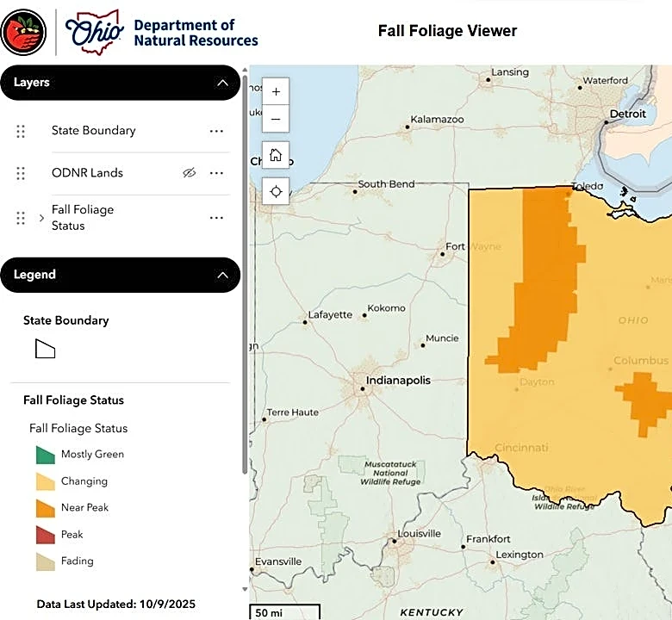Open options for State Boundary layer
Viewport: 672px width, 620px height.
coord(216,131)
